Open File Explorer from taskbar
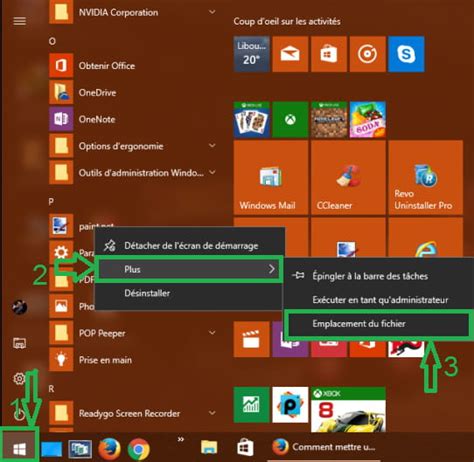The image size is (474, 462). tap(209, 448)
